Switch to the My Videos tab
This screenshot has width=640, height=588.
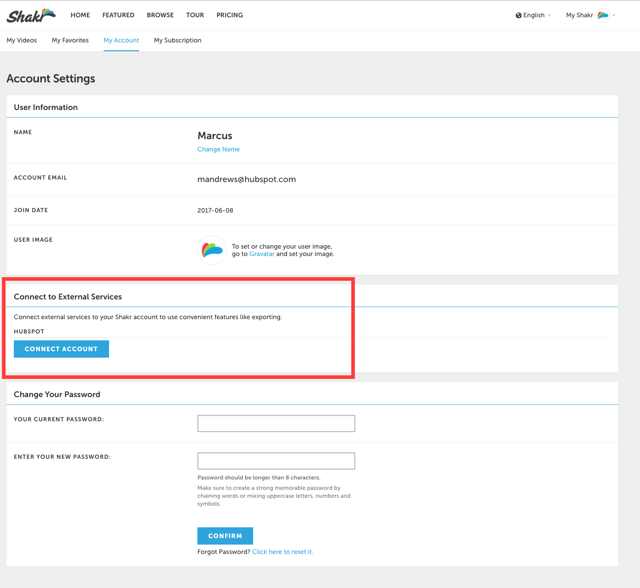click(x=22, y=41)
